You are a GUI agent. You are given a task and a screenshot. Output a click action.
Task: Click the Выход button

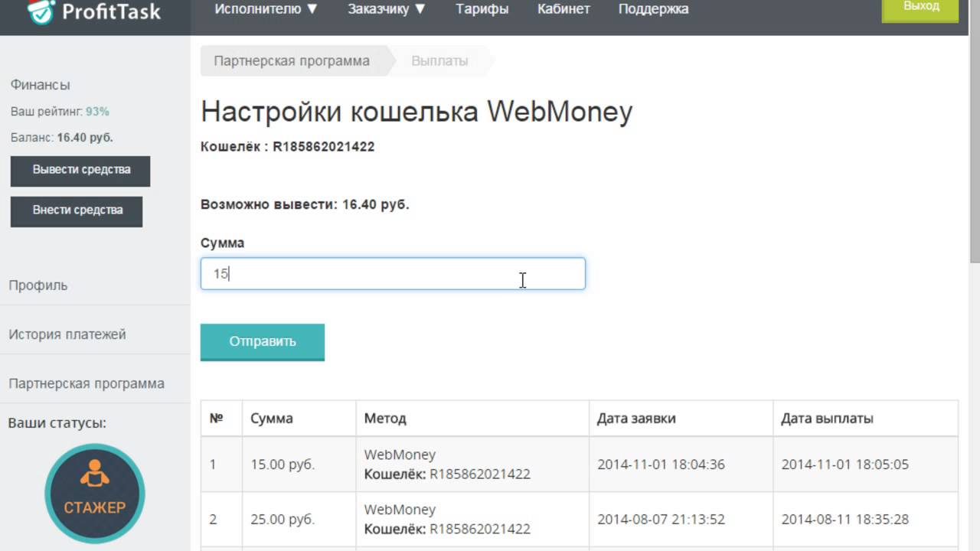coord(921,9)
